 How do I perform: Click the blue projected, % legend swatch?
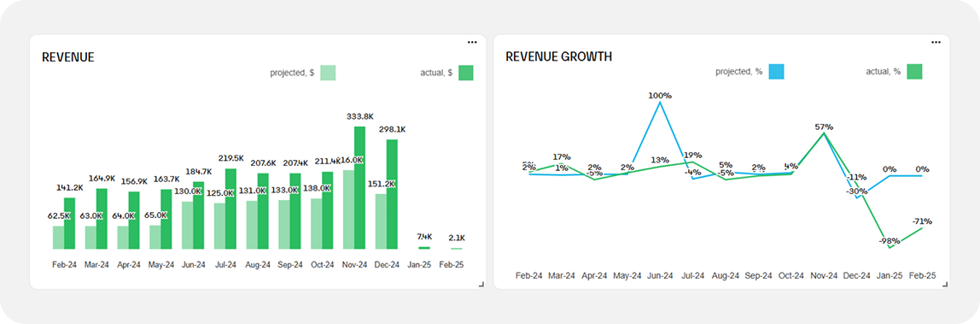pyautogui.click(x=776, y=71)
